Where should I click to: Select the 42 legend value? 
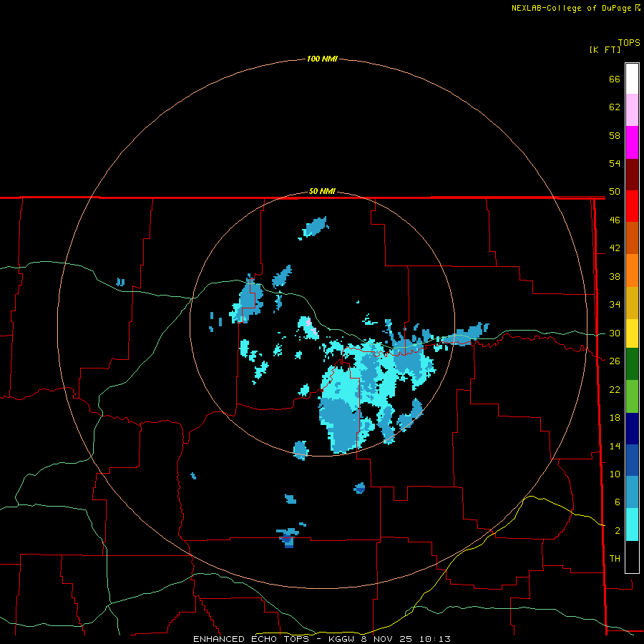[615, 248]
